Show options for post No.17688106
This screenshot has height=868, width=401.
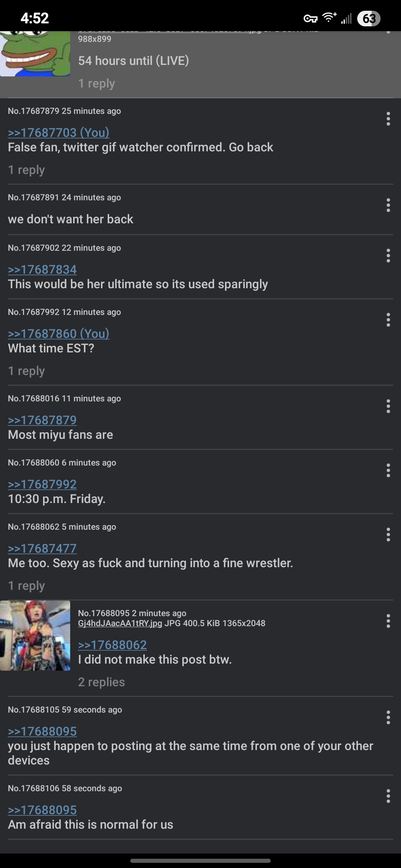[x=388, y=796]
